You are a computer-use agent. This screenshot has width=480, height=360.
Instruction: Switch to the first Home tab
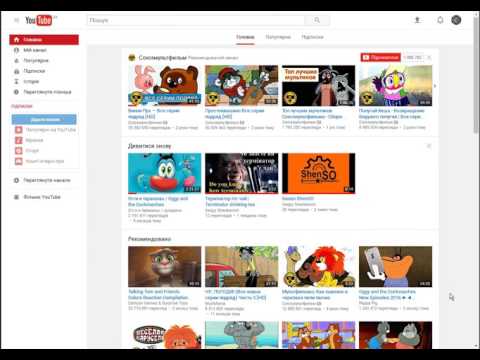pos(245,37)
